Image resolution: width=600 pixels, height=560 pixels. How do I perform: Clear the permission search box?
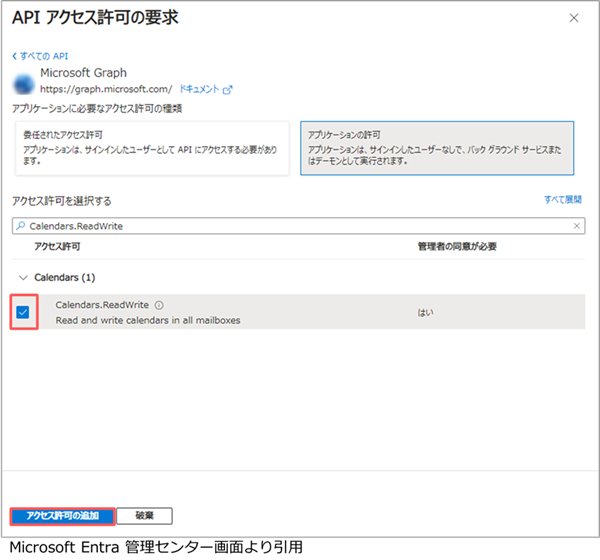click(x=578, y=226)
